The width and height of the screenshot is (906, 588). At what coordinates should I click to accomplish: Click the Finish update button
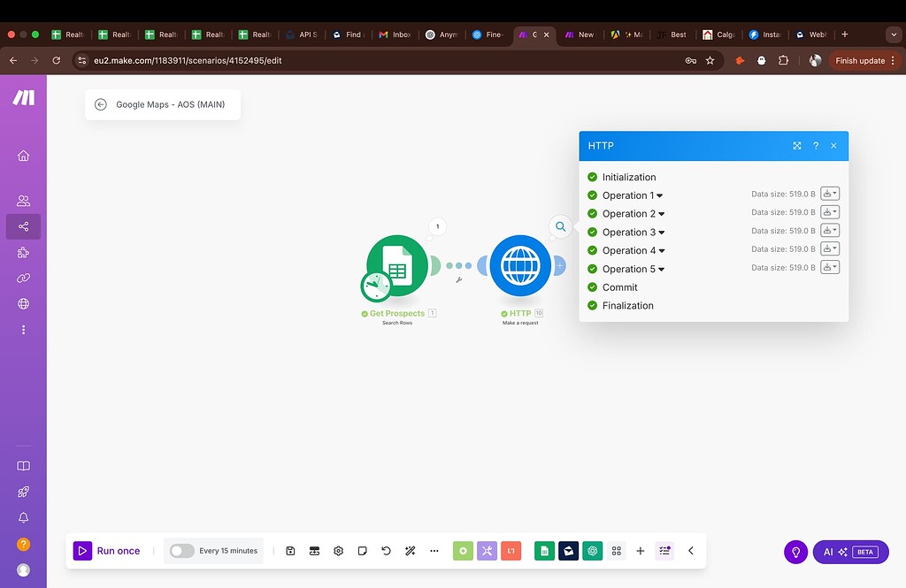coord(861,60)
